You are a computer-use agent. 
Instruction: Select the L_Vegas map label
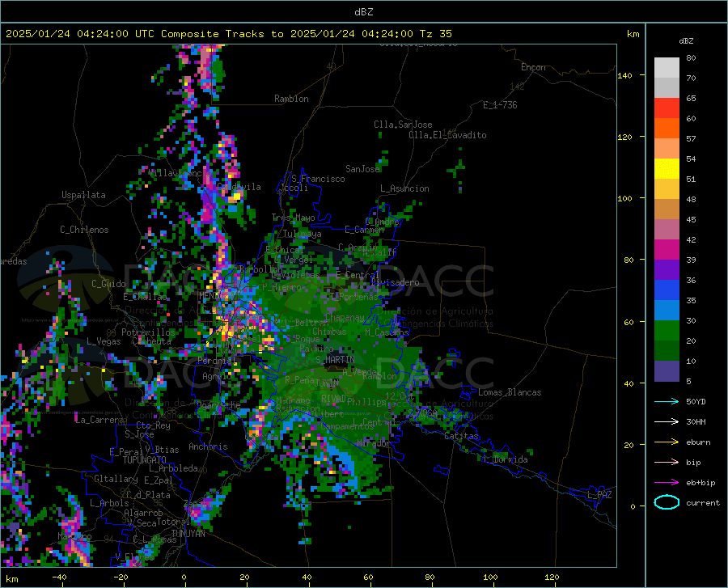pyautogui.click(x=104, y=341)
